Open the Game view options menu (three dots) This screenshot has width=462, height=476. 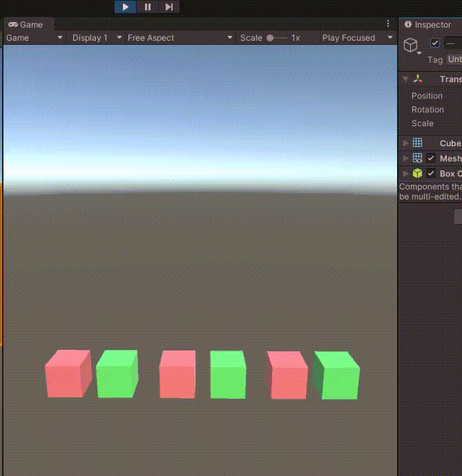388,23
